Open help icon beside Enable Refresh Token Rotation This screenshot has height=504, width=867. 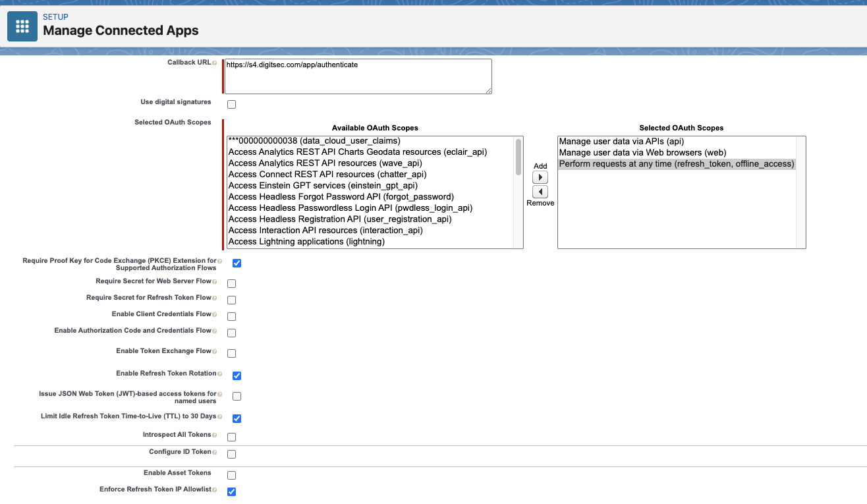[x=219, y=374]
